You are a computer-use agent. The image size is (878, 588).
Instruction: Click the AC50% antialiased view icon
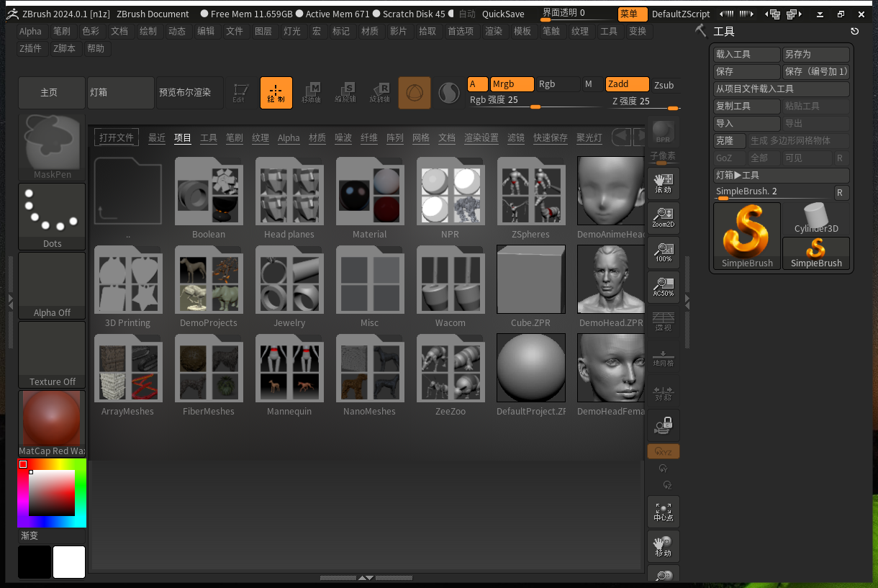point(663,286)
